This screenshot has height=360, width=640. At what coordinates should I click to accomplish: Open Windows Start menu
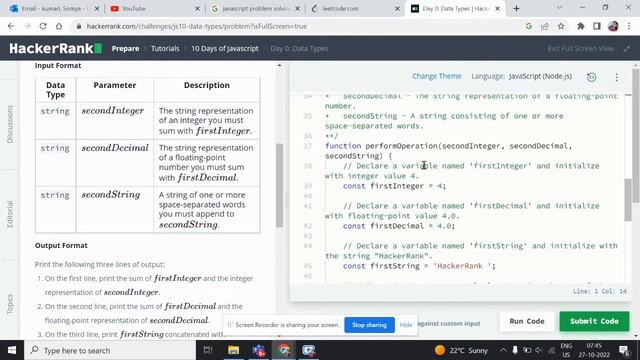pos(12,350)
